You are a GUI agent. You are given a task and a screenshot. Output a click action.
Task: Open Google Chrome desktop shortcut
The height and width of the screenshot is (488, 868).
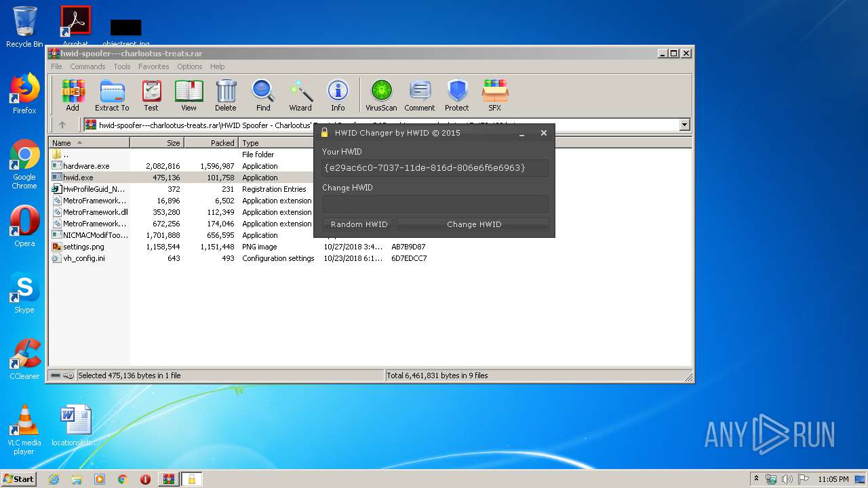[x=24, y=165]
